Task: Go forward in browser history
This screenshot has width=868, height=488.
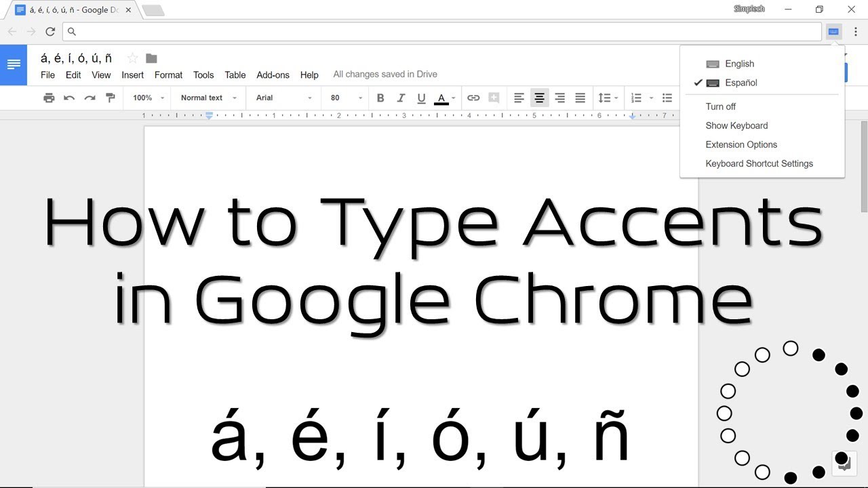Action: pos(31,32)
